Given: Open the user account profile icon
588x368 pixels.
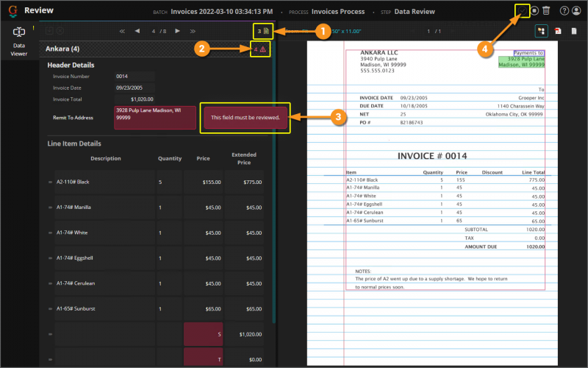Looking at the screenshot, I should (x=576, y=11).
